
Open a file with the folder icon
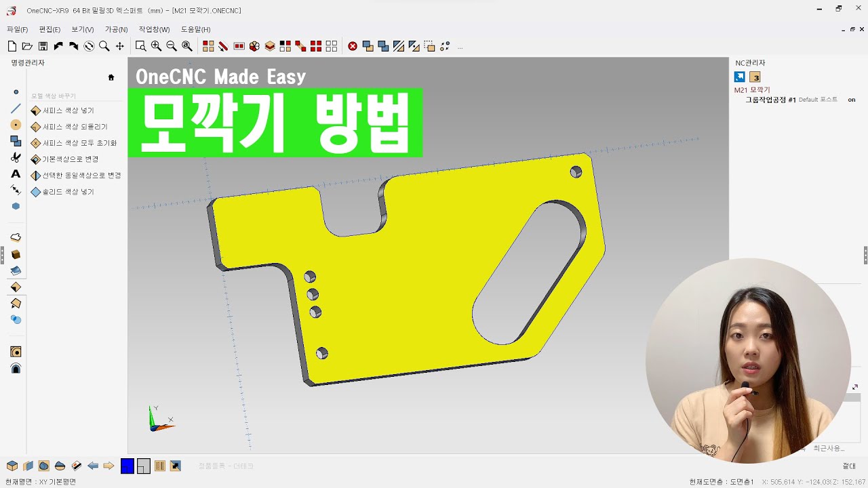(x=27, y=46)
